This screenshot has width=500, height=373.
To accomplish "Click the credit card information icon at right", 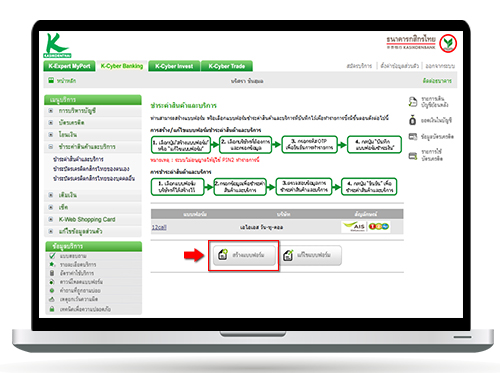I will [x=413, y=136].
